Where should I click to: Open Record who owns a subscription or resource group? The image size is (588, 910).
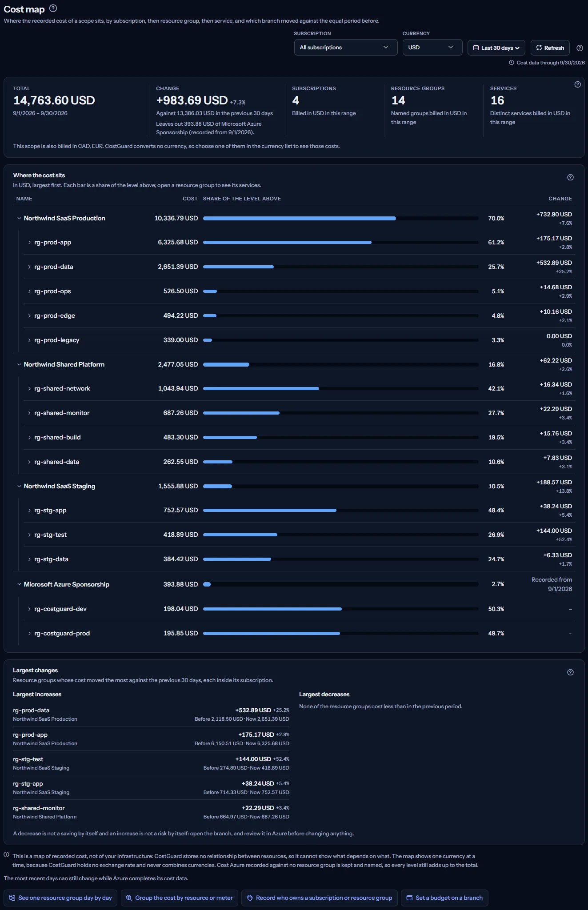point(320,898)
